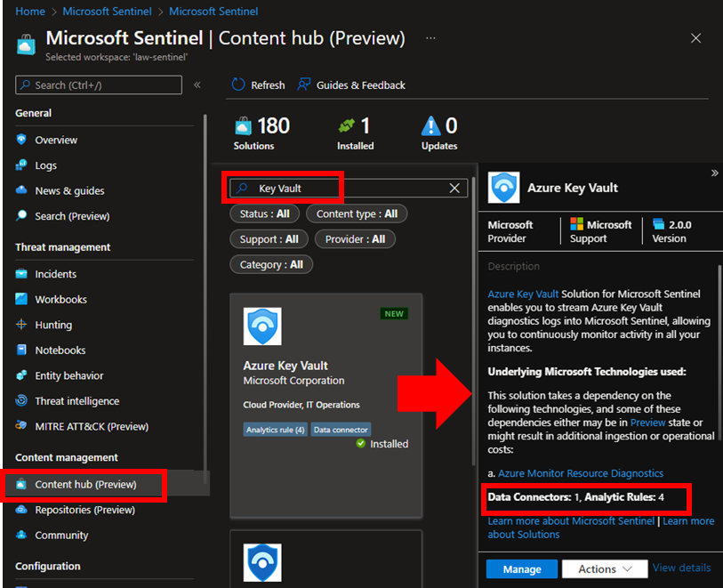The image size is (723, 588).
Task: Click the Home breadcrumb link
Action: [x=30, y=11]
